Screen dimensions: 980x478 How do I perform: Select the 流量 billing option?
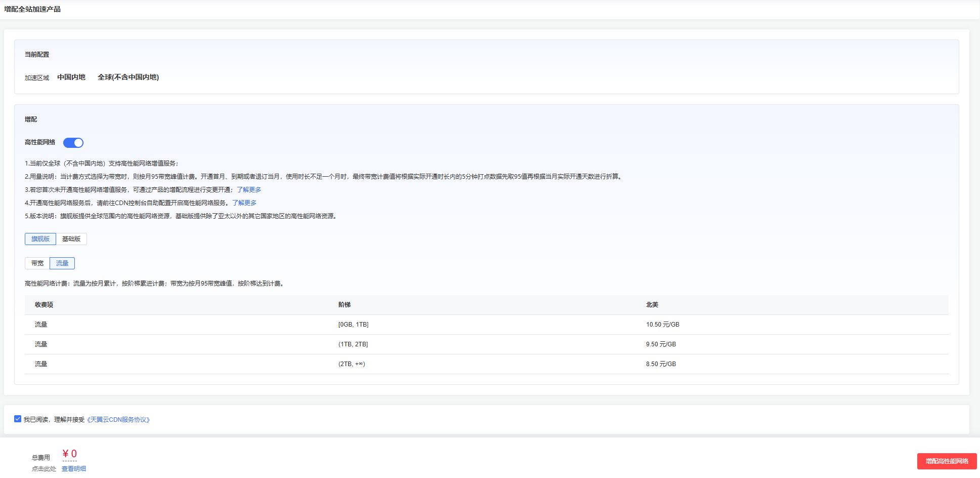coord(62,263)
